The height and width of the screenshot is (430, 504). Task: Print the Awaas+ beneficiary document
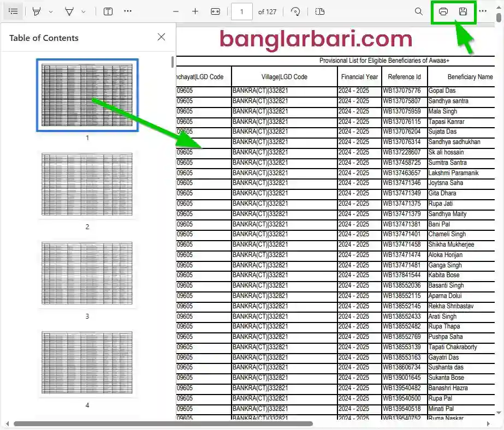(x=443, y=11)
